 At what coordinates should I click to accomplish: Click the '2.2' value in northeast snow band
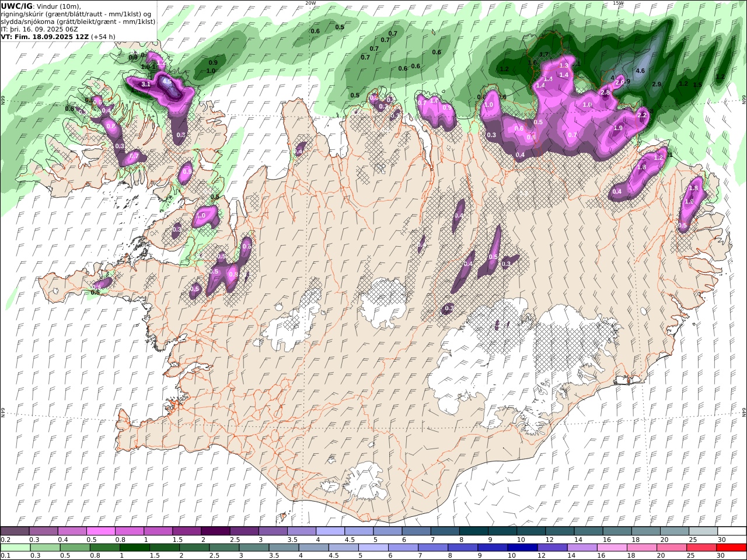(642, 115)
